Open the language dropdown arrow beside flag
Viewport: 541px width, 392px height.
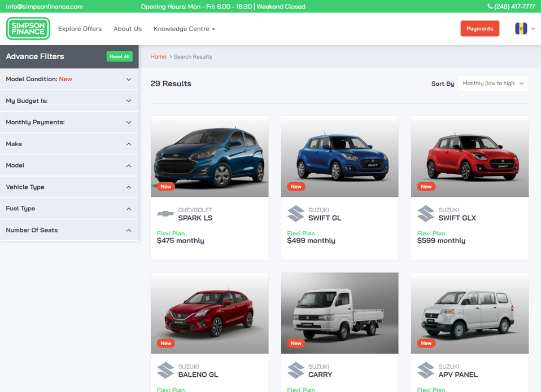533,29
